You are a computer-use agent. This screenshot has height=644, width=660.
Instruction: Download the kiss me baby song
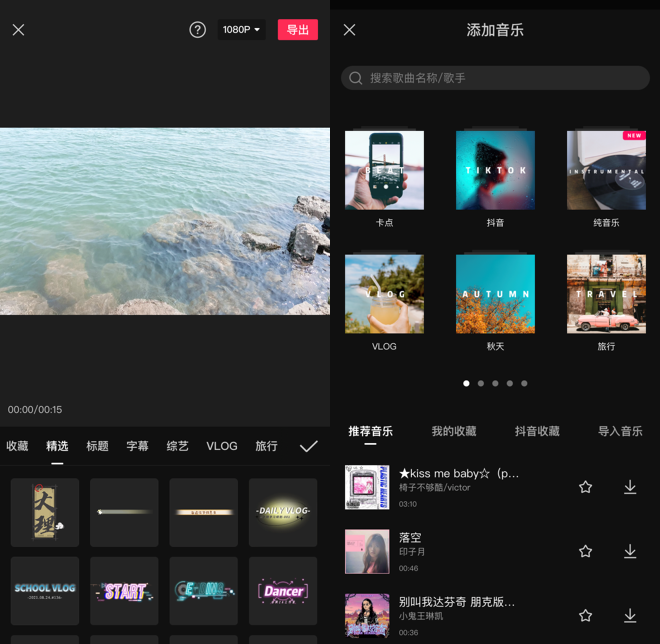630,487
